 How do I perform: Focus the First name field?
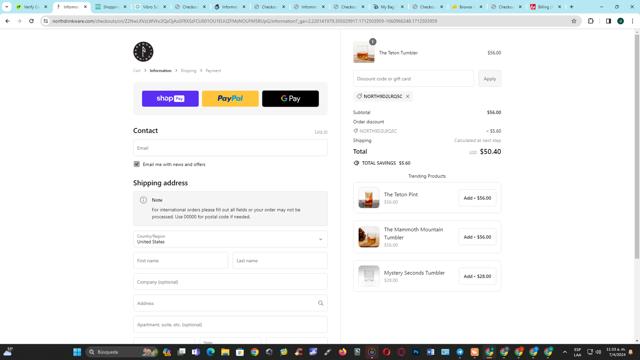(x=181, y=260)
